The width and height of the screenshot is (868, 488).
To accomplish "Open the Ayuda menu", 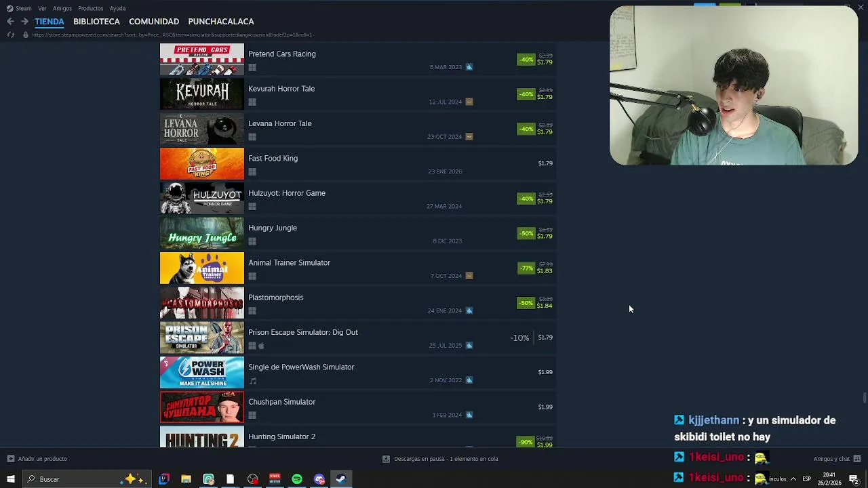I will pos(118,8).
